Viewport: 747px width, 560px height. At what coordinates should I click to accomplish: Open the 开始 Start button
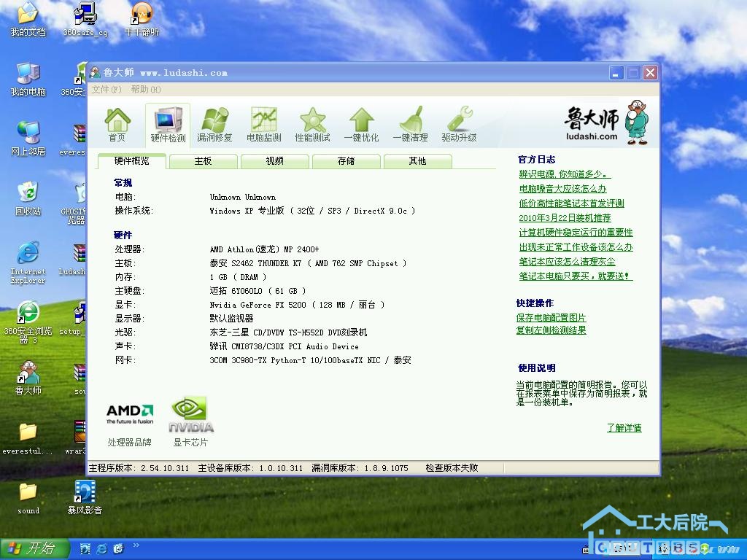click(34, 549)
